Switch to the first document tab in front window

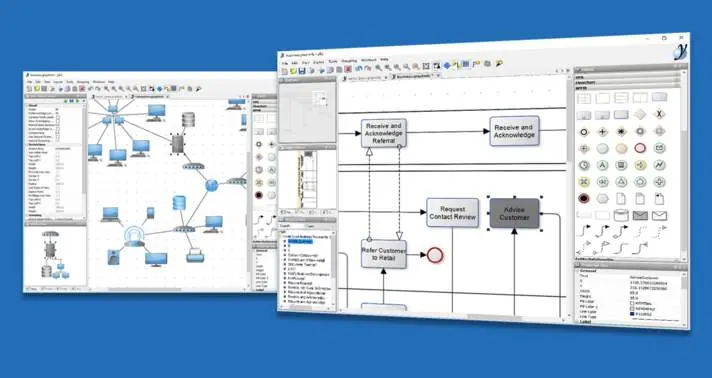[x=365, y=78]
